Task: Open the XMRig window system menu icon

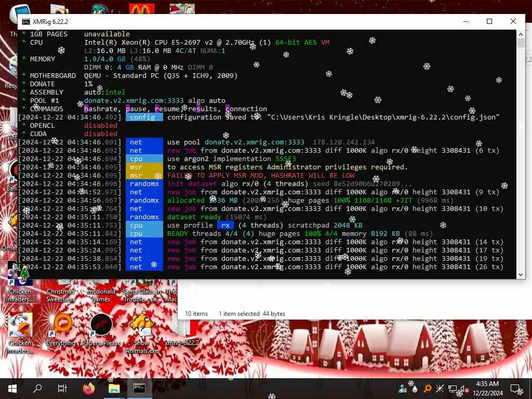Action: tap(26, 22)
